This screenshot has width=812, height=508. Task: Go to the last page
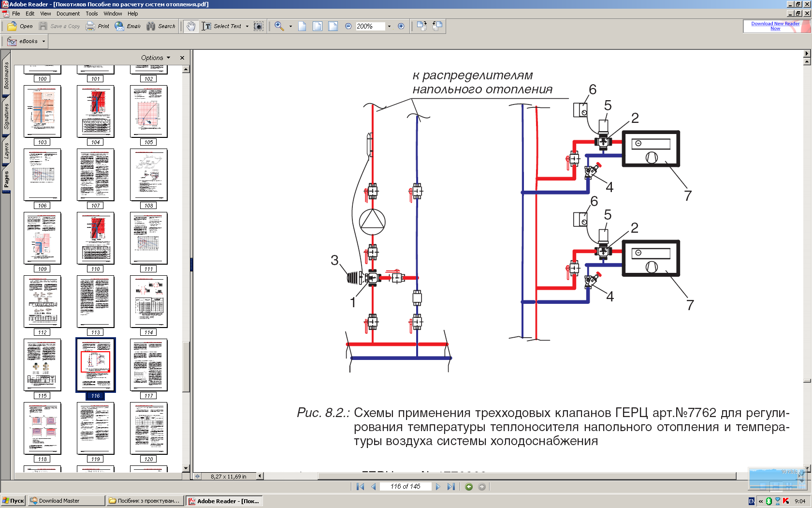(451, 487)
